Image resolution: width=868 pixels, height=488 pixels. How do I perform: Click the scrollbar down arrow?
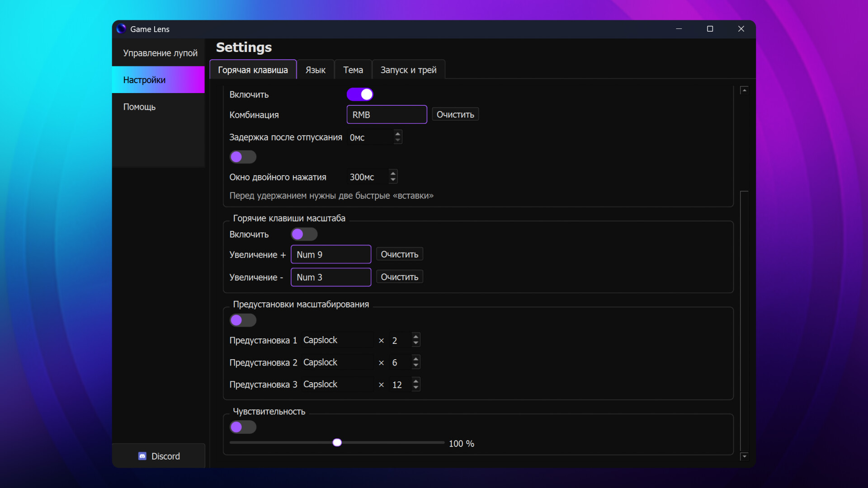pos(744,456)
